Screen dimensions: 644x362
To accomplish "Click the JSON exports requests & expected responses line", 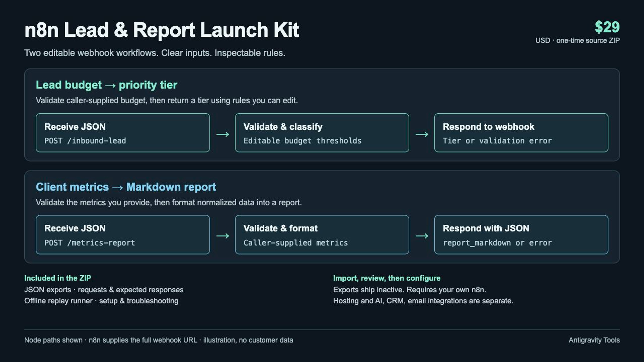I will pyautogui.click(x=104, y=290).
